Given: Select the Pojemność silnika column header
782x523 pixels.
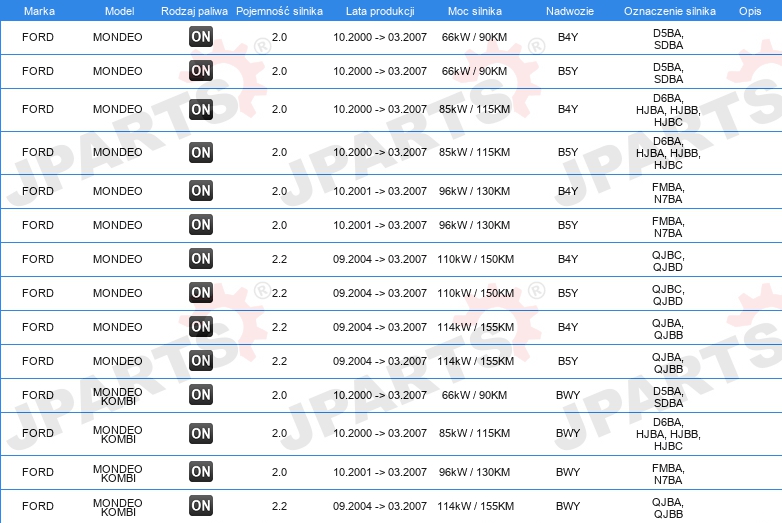Looking at the screenshot, I should (x=279, y=11).
